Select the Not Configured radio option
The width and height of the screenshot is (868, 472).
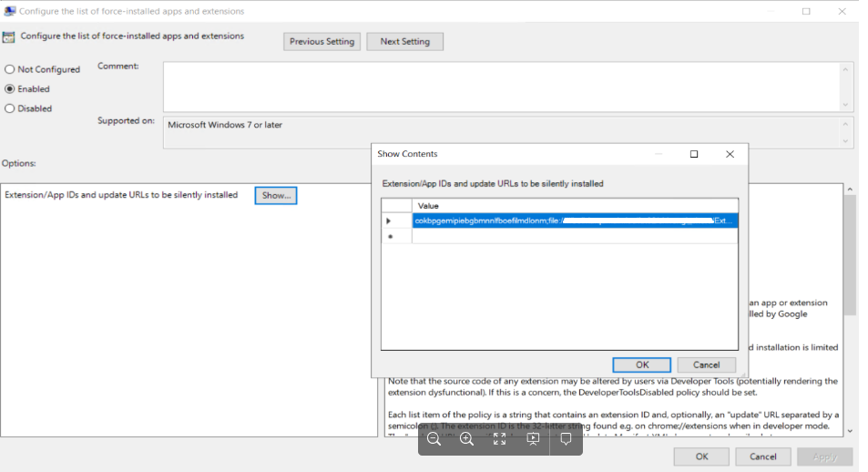click(10, 69)
